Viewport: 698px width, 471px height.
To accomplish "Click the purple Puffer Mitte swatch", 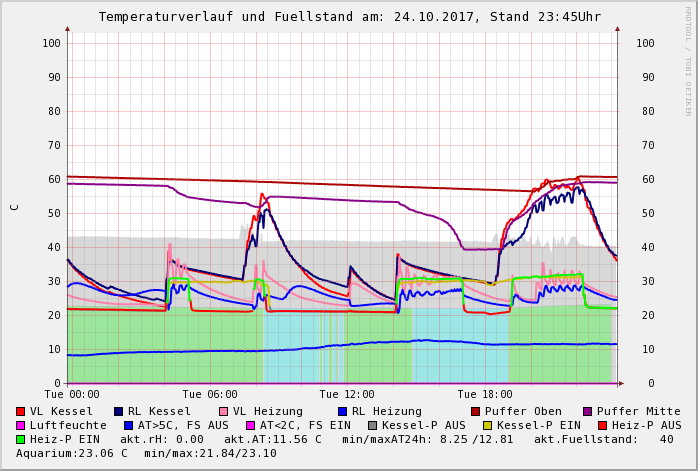I will pyautogui.click(x=588, y=411).
